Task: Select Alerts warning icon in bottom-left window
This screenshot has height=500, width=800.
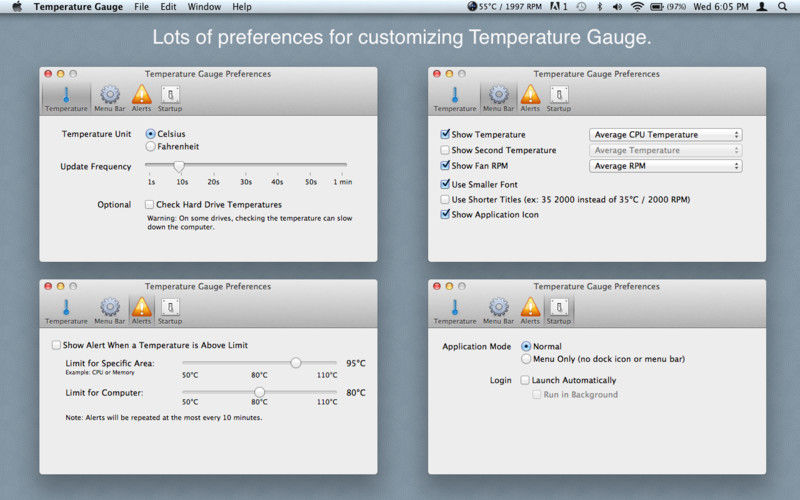Action: [x=141, y=307]
